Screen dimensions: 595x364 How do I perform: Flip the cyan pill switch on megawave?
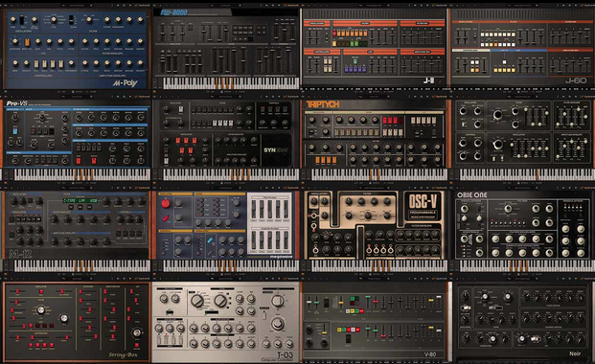tap(210, 240)
